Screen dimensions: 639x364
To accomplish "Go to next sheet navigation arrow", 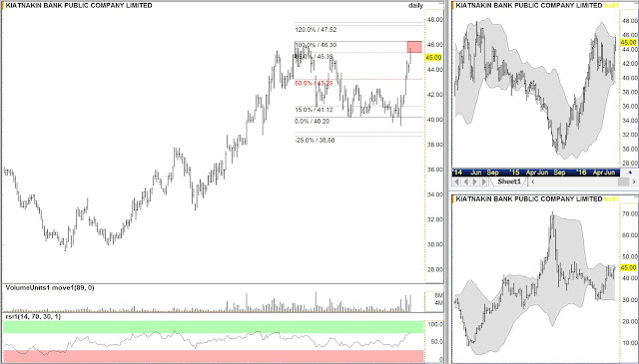I will point(475,182).
